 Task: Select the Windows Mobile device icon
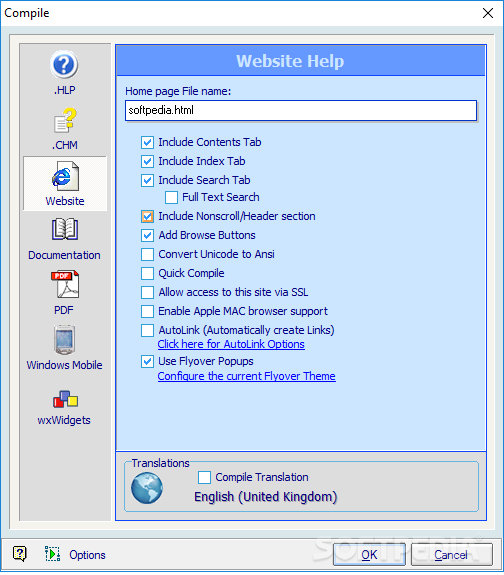pyautogui.click(x=65, y=340)
